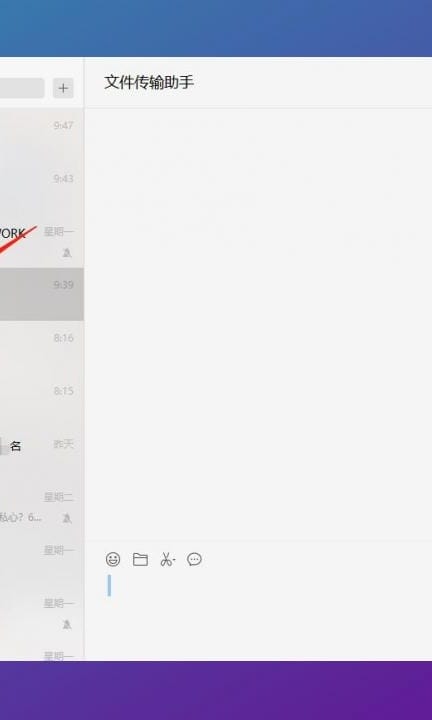The height and width of the screenshot is (720, 432).
Task: Select the WORK chat marked 星期一
Action: pyautogui.click(x=42, y=241)
